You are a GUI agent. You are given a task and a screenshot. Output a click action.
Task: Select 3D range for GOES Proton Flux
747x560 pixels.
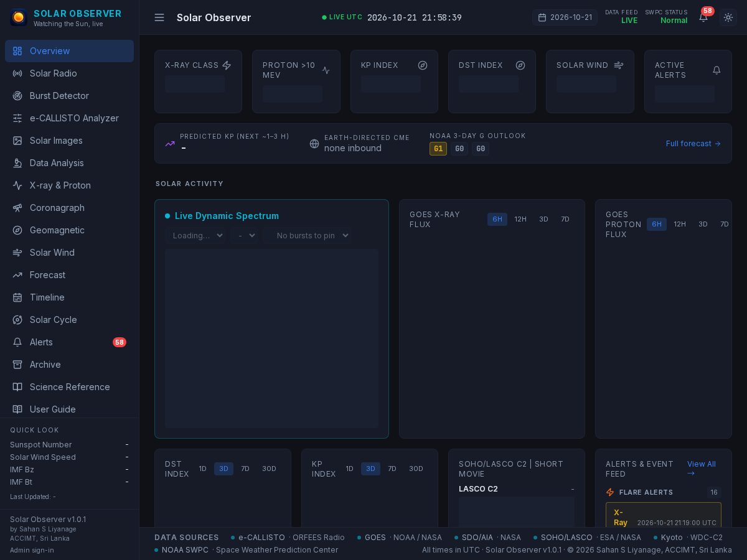click(x=703, y=224)
